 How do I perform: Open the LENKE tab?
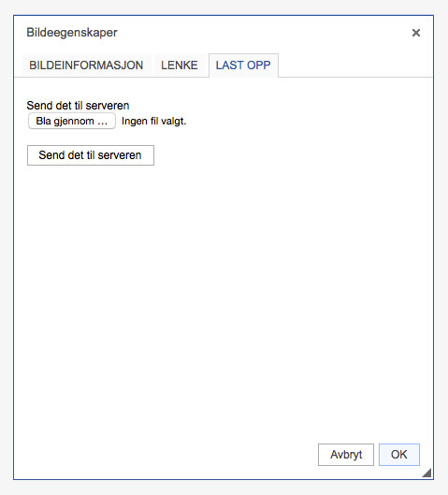point(180,66)
